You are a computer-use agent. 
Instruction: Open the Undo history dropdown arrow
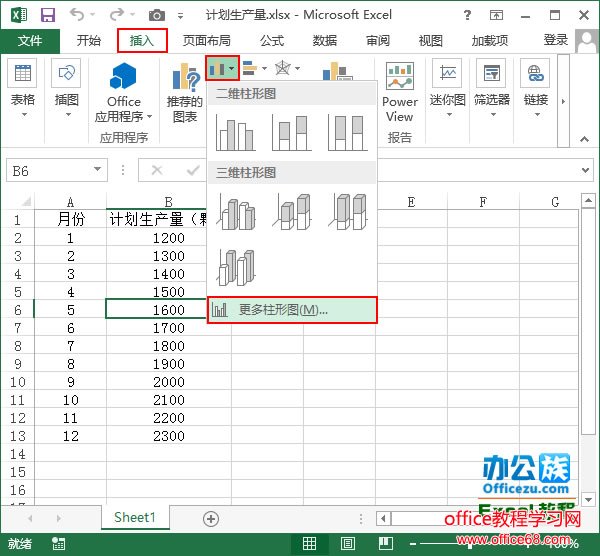coord(92,15)
